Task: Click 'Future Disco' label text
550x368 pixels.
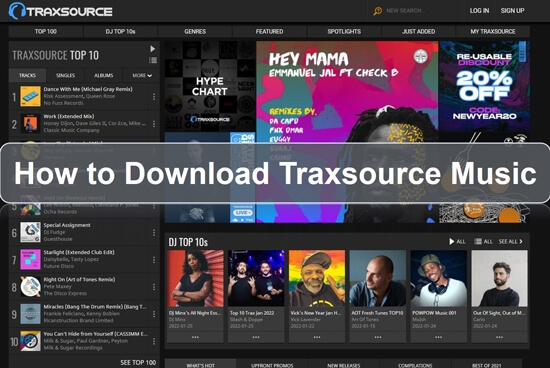Action: click(x=59, y=266)
